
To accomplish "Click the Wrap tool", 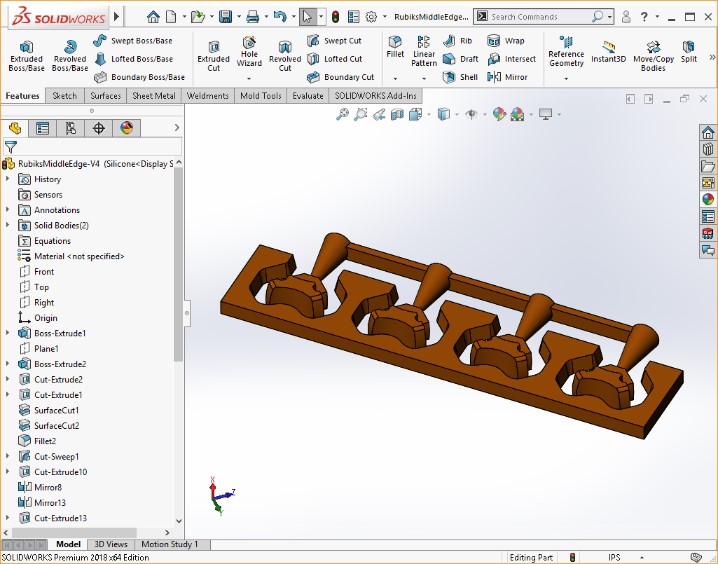I will point(506,41).
